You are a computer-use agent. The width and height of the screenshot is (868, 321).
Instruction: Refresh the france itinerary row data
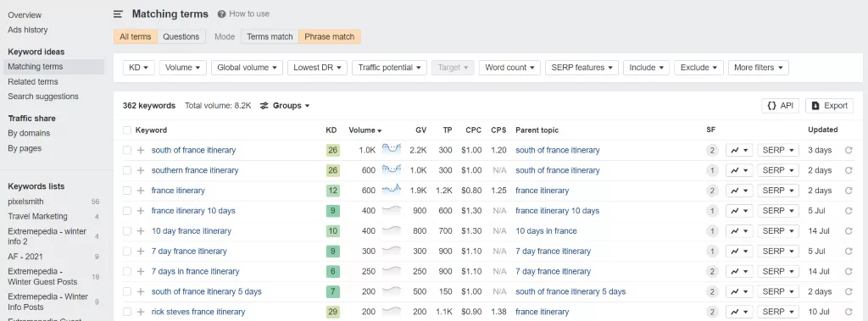pos(848,191)
